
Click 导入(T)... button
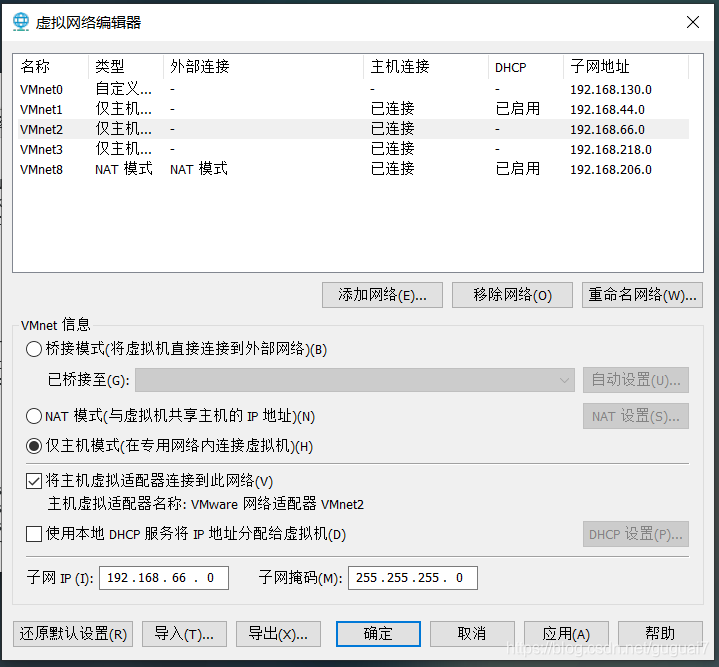(x=184, y=634)
